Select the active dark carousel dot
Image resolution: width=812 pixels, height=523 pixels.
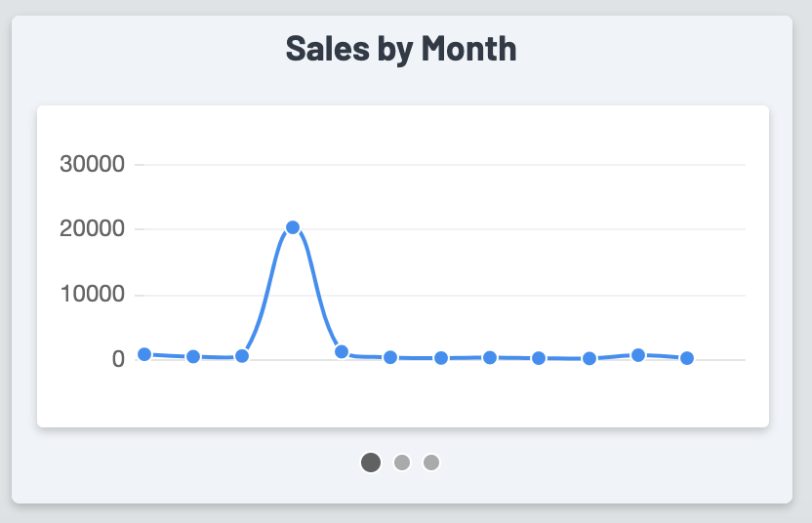point(371,463)
